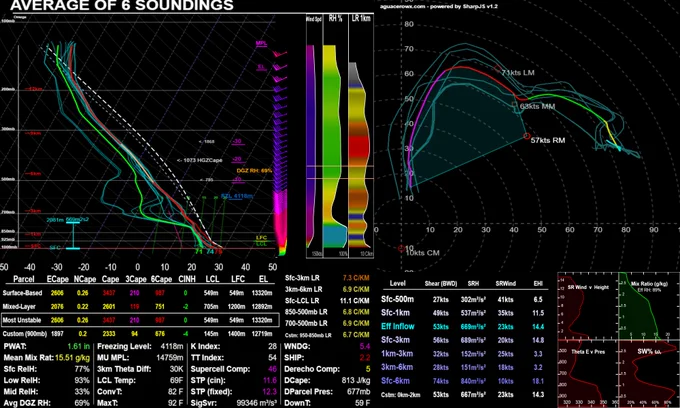Click the EL column header in parcel table
The height and width of the screenshot is (408, 680).
(x=263, y=279)
